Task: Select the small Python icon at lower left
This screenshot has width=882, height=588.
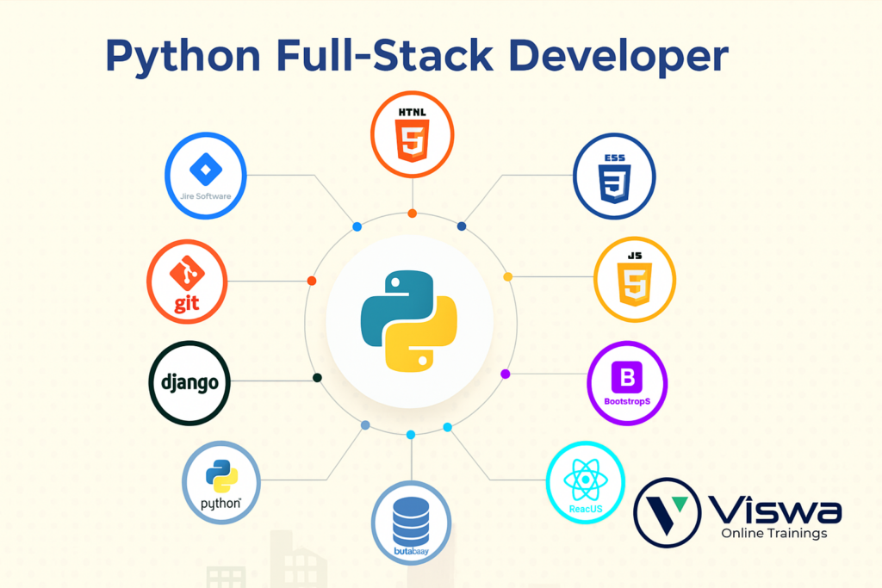Action: pyautogui.click(x=221, y=475)
